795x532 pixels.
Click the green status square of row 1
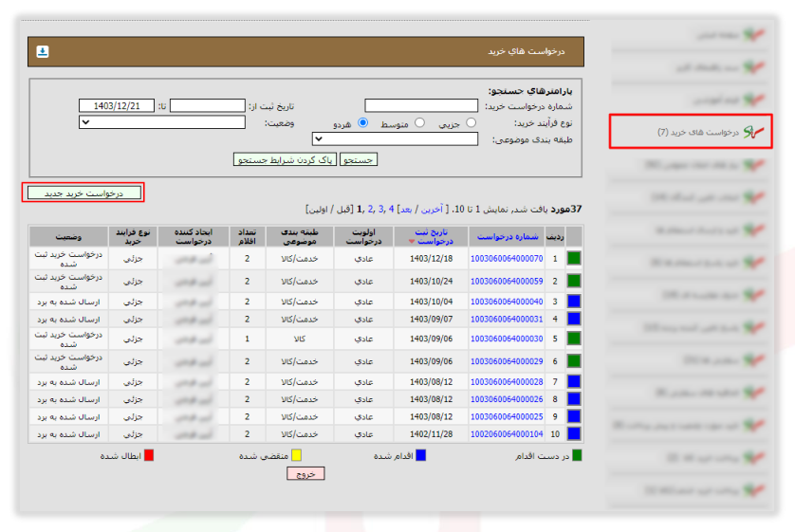[x=574, y=258]
